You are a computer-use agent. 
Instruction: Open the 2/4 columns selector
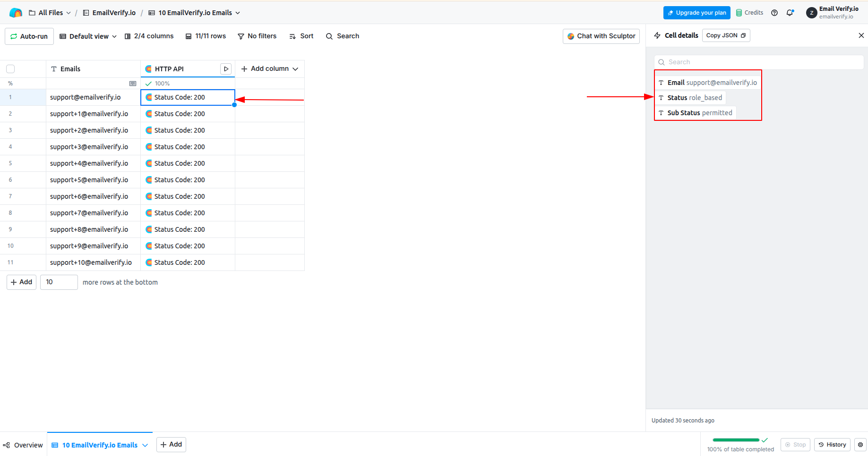click(x=149, y=36)
